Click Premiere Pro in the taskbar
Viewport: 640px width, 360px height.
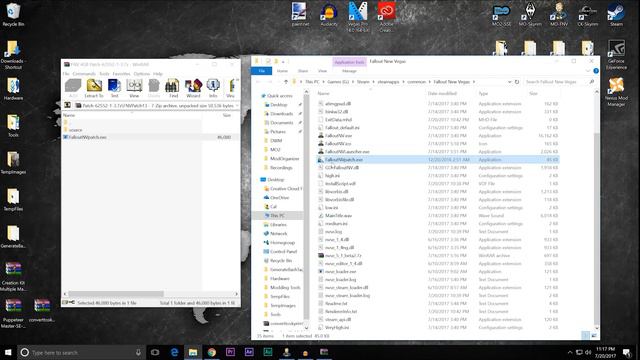pos(230,352)
